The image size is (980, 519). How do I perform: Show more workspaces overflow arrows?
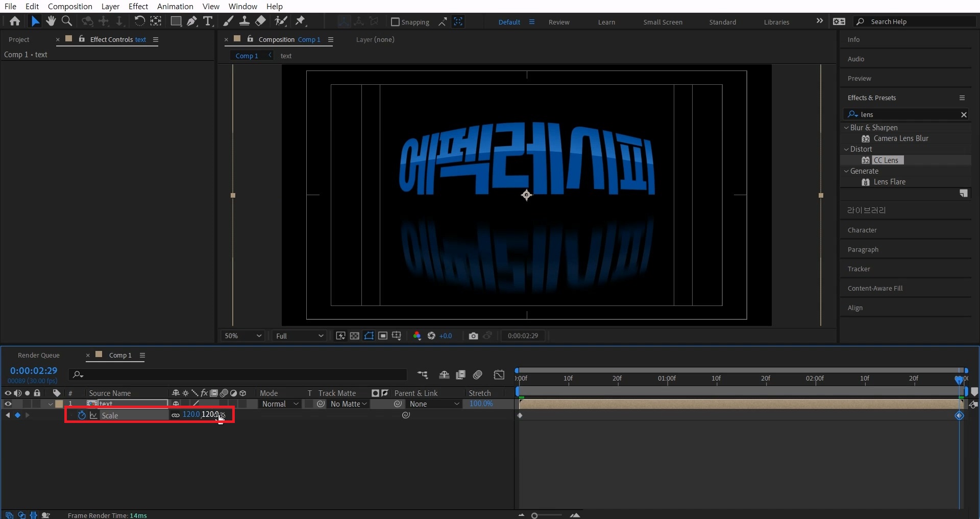click(819, 21)
